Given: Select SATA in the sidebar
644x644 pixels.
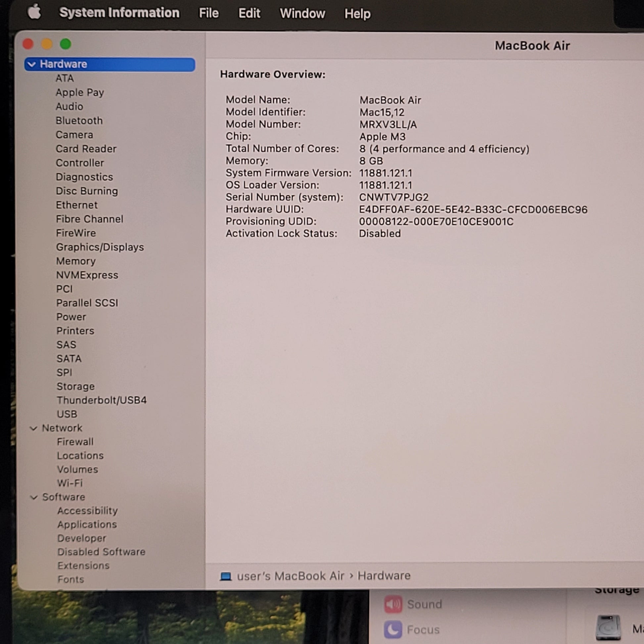Looking at the screenshot, I should coord(69,358).
